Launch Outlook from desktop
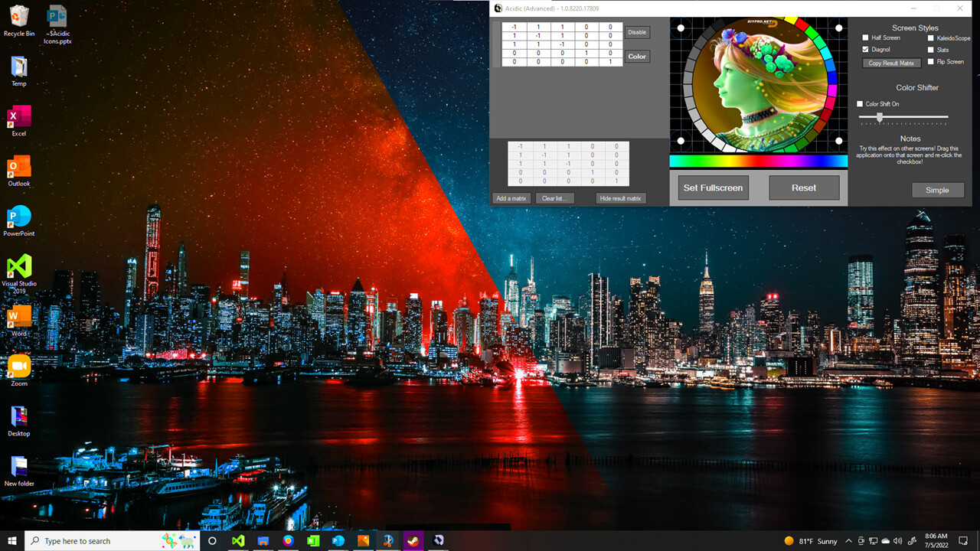The width and height of the screenshot is (980, 551). 19,167
